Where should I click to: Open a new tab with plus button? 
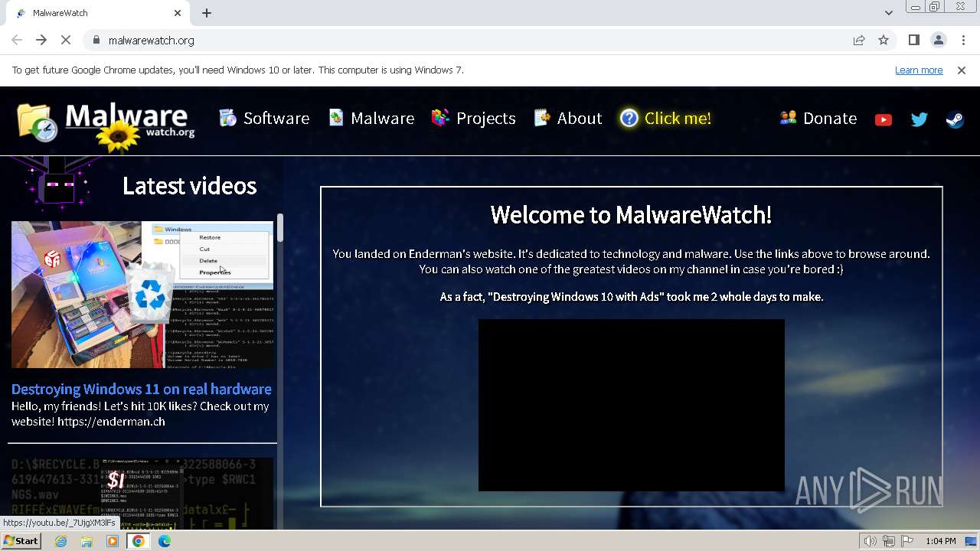tap(207, 13)
